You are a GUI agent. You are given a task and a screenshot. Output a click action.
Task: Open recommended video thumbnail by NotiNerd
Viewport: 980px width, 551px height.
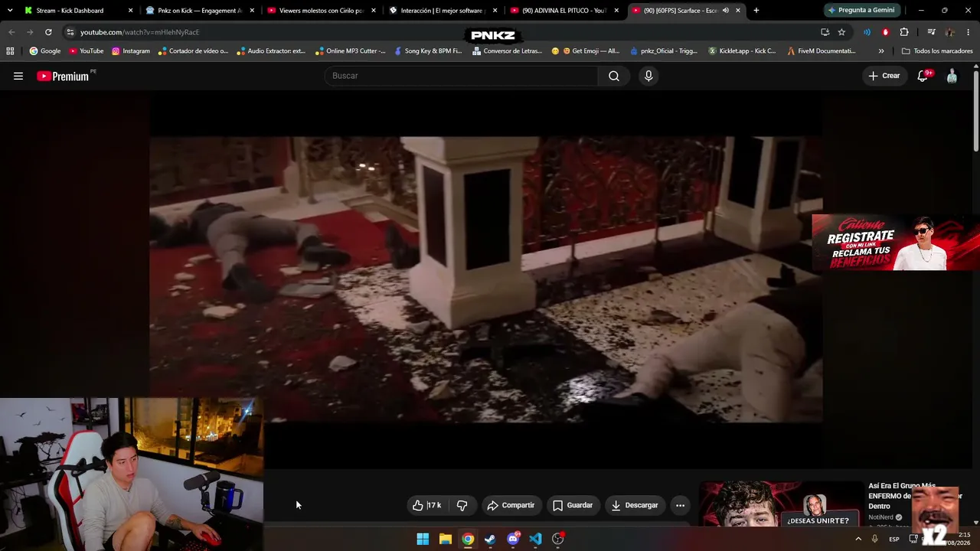[781, 504]
